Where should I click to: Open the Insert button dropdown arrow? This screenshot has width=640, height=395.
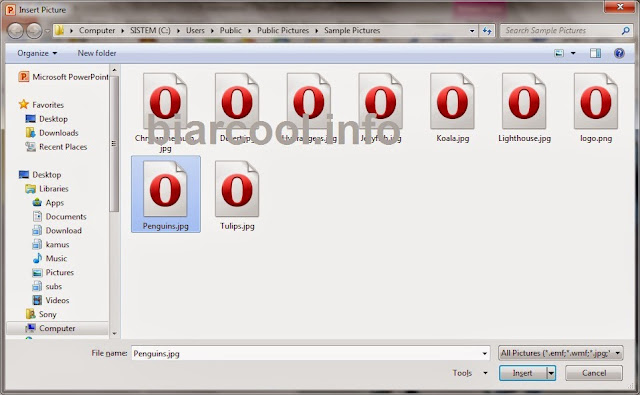(x=551, y=373)
